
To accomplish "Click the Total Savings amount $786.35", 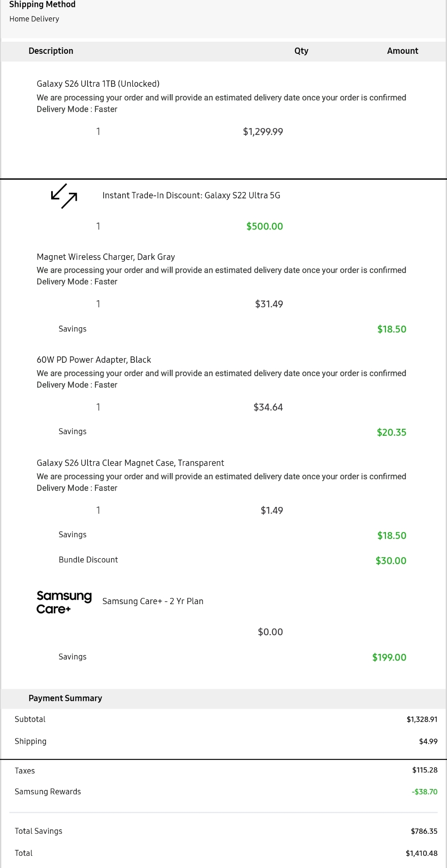I will [x=424, y=831].
